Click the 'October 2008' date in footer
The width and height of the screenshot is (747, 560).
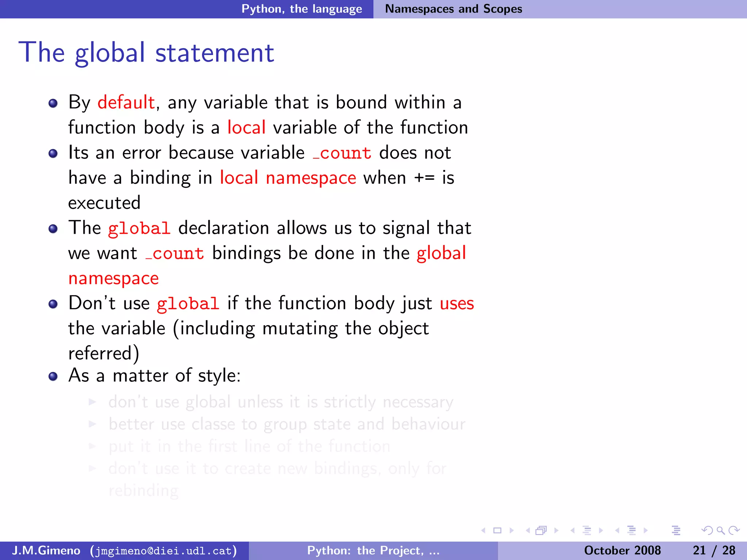[x=622, y=551]
